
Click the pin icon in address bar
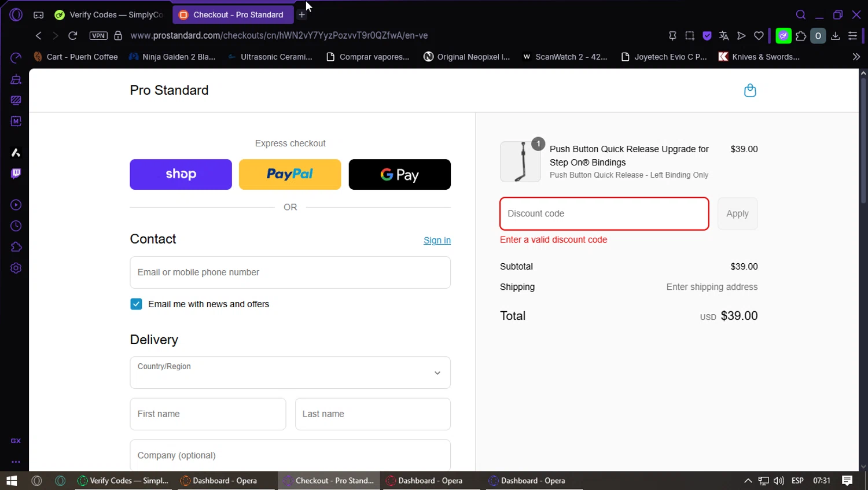(672, 36)
